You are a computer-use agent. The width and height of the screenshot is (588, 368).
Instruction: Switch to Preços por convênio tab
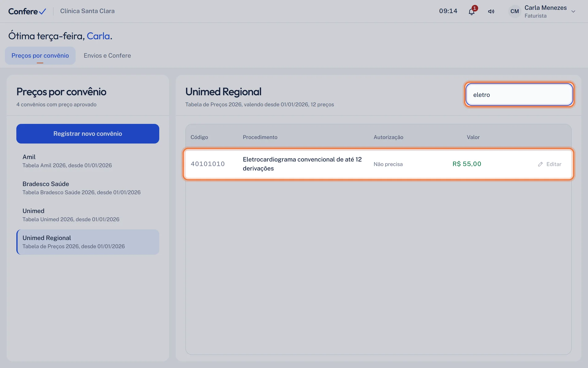[40, 56]
